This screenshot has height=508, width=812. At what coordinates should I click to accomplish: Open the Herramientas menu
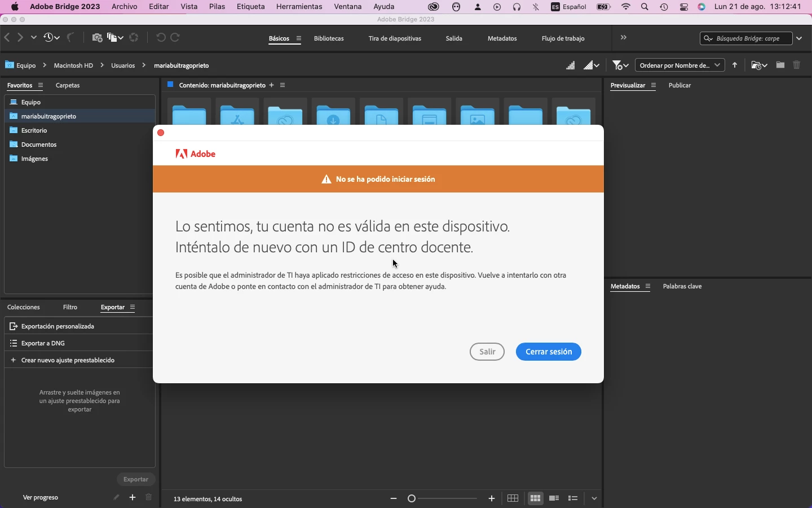(x=299, y=7)
